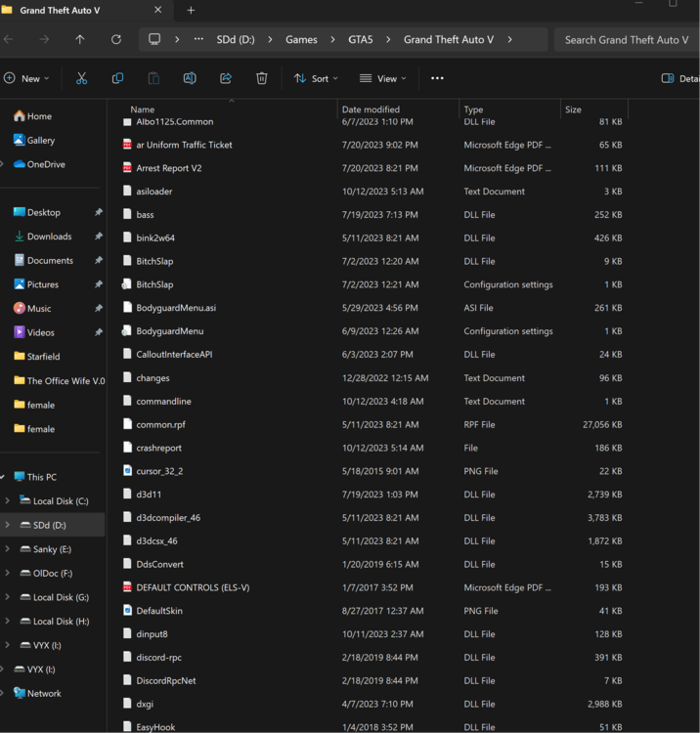Go to SDd (D:) breadcrumb
This screenshot has height=733, width=700.
[x=236, y=40]
